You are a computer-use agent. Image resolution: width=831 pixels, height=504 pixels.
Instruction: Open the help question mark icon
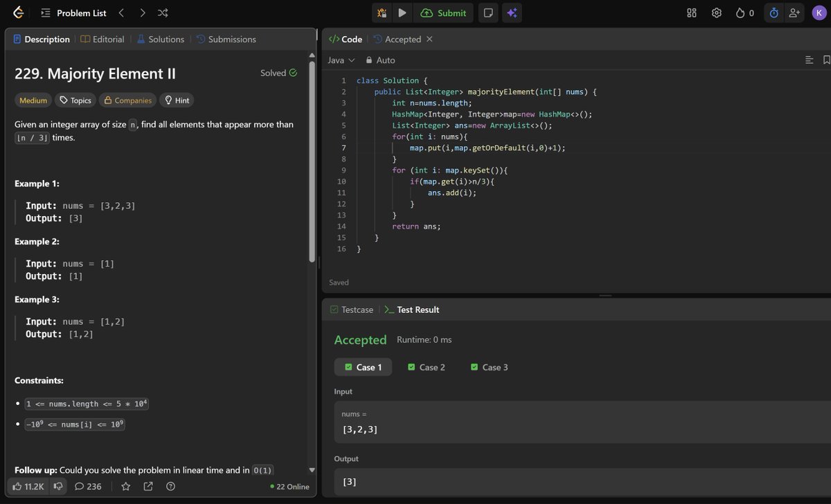click(170, 487)
